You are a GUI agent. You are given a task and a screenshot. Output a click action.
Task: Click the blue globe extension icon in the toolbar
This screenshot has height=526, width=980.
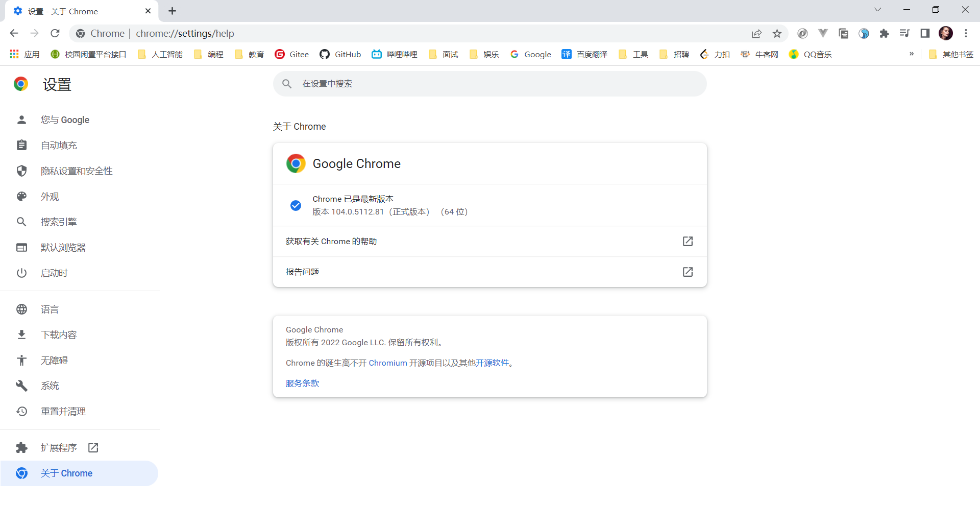(864, 33)
